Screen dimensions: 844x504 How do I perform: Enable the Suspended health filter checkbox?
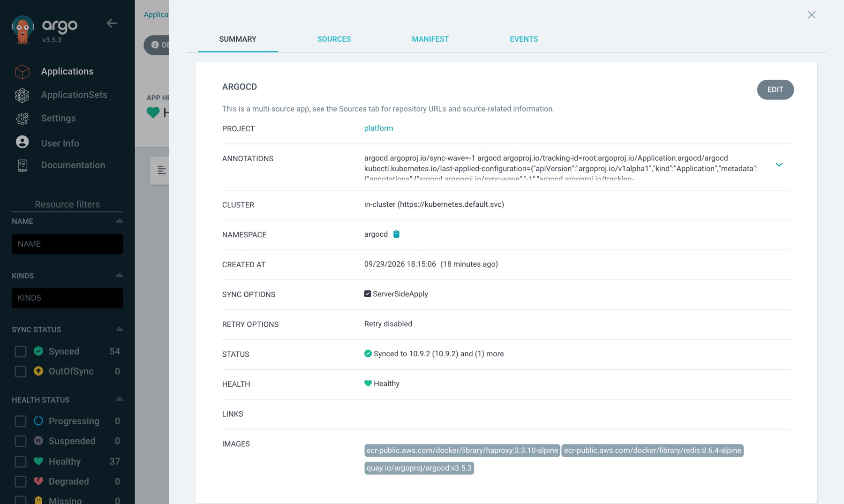click(x=20, y=441)
